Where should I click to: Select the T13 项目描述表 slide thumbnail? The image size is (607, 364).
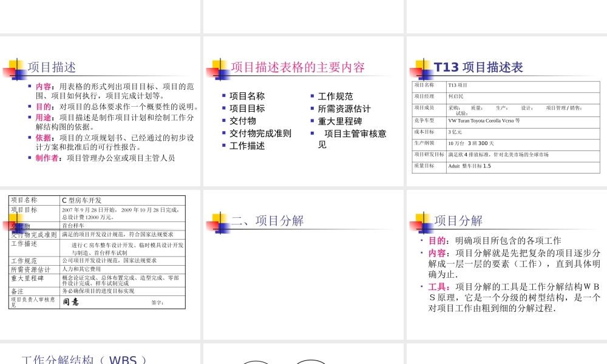(507, 112)
